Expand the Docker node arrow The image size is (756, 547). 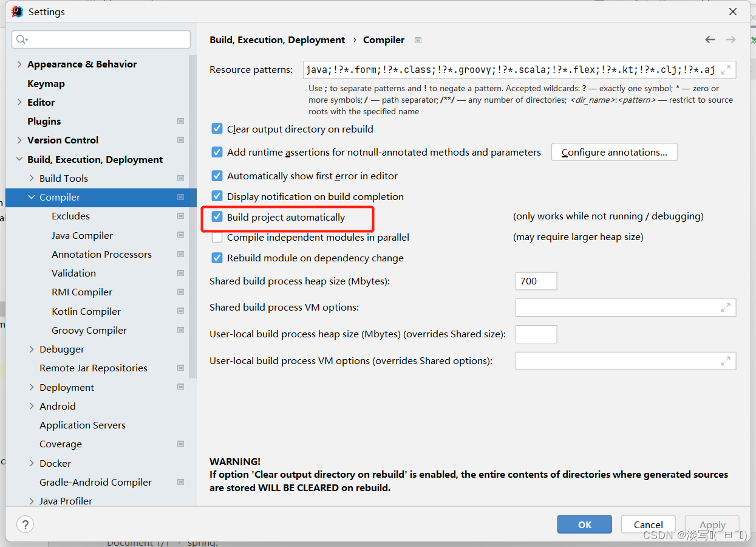tap(32, 463)
